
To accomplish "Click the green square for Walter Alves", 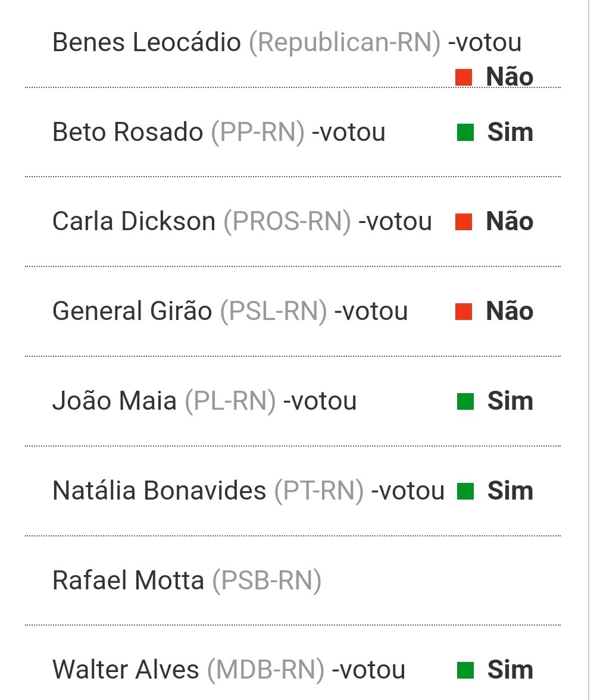I will (465, 670).
